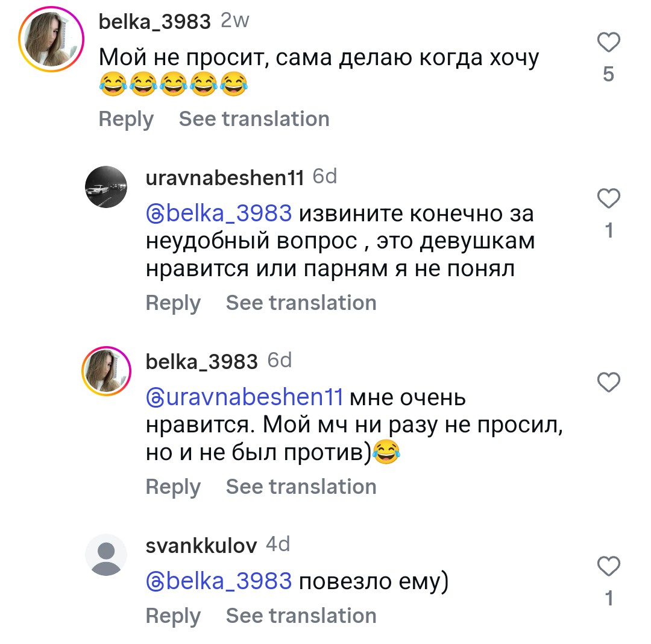View the 5 likes count on top comment
651x644 pixels.
[608, 74]
